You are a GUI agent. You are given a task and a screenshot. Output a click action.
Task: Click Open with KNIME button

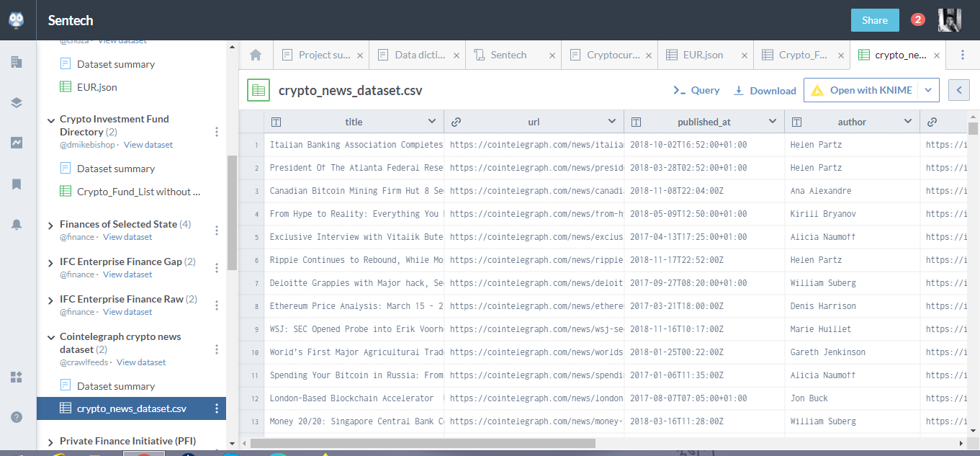862,90
